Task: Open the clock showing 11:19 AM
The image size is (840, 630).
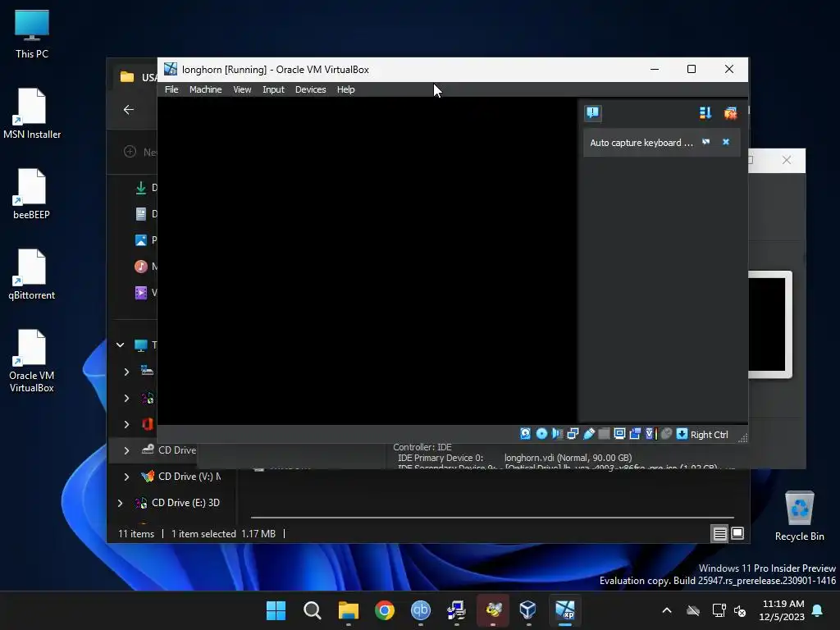Action: 782,610
